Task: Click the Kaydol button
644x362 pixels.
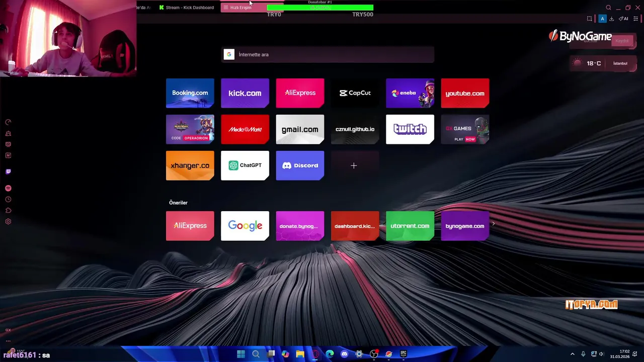Action: pyautogui.click(x=622, y=41)
